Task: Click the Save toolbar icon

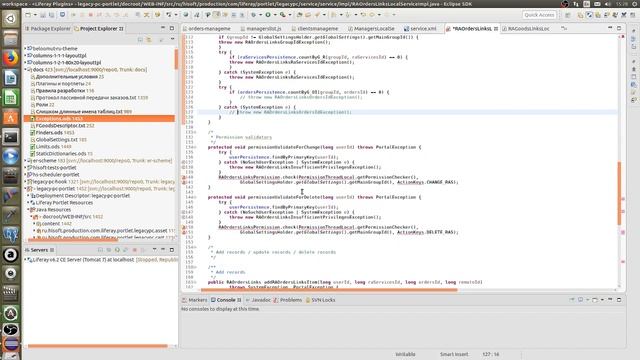Action: click(x=43, y=15)
